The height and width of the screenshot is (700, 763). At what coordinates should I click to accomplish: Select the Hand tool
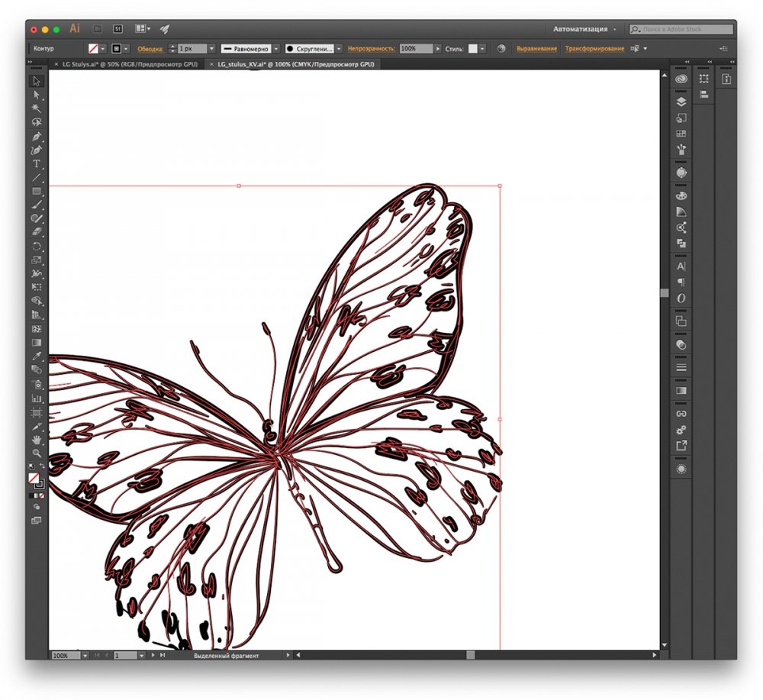37,440
